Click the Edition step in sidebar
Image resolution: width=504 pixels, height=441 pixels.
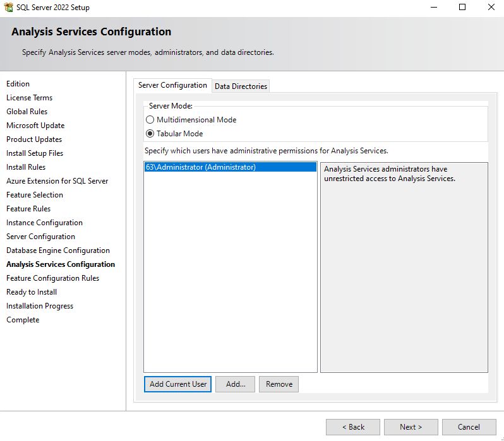pos(18,84)
